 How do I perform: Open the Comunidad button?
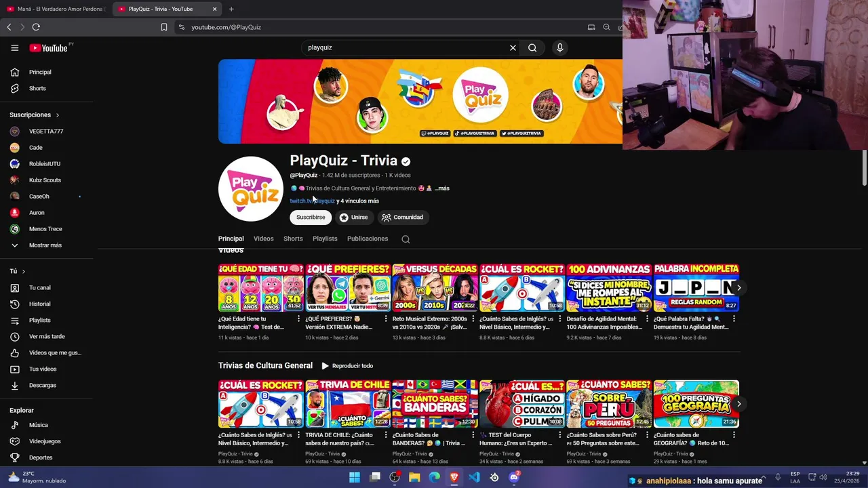point(402,218)
